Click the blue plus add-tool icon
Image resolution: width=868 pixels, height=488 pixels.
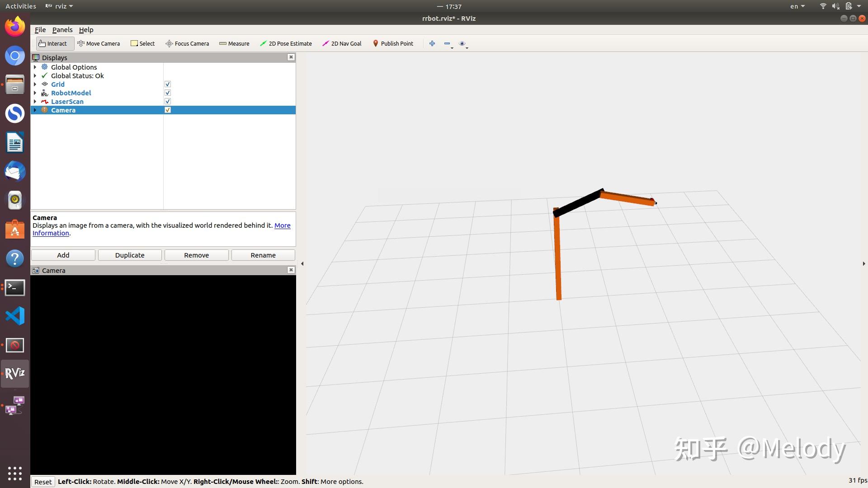(432, 43)
